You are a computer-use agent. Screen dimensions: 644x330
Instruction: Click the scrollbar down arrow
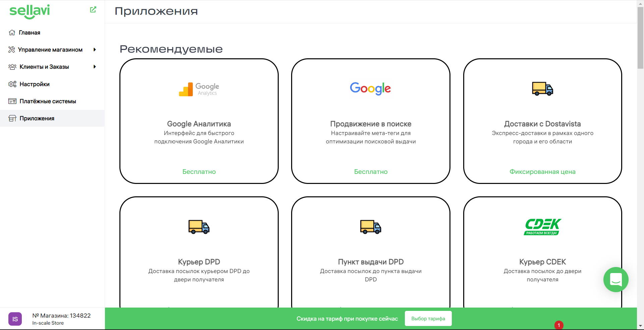[640, 326]
